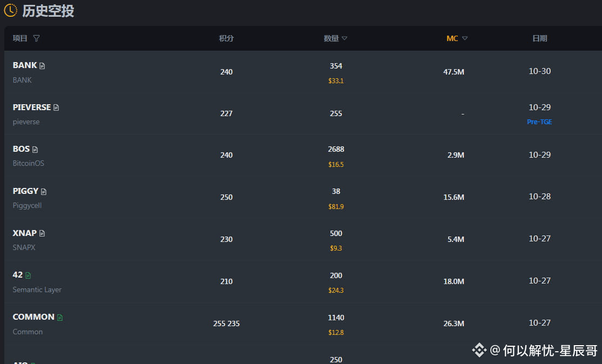Click the document icon beside PIEVERSE
Viewport: 602px width, 364px height.
56,107
